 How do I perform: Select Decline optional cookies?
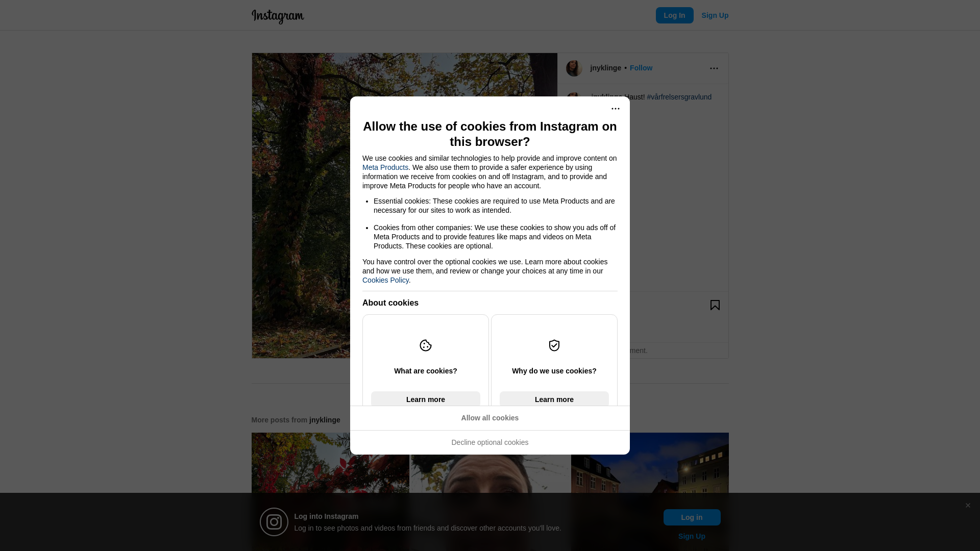click(x=490, y=442)
